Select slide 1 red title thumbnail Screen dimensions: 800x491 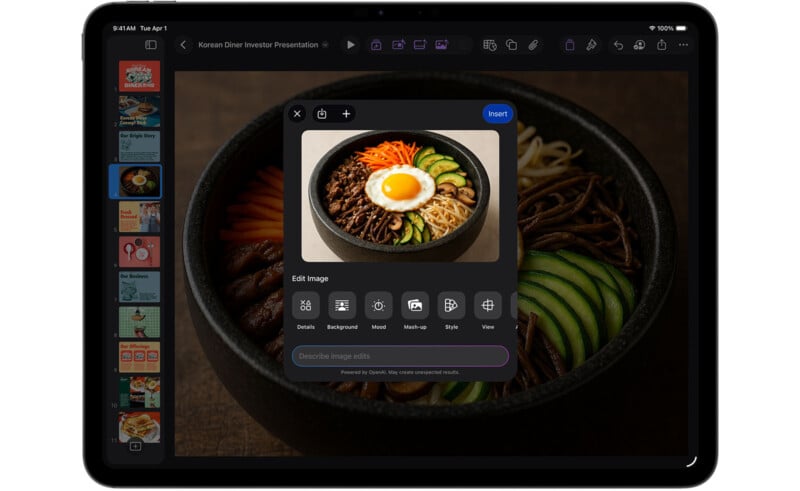point(139,76)
